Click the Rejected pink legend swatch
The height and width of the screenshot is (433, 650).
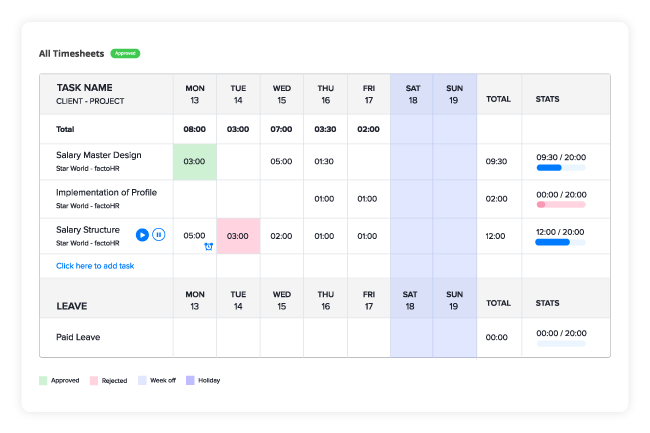(x=94, y=380)
